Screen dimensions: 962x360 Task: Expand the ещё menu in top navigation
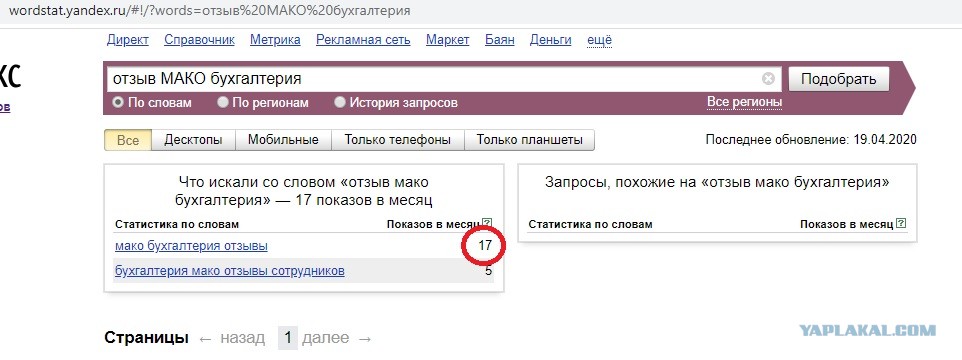click(x=599, y=40)
